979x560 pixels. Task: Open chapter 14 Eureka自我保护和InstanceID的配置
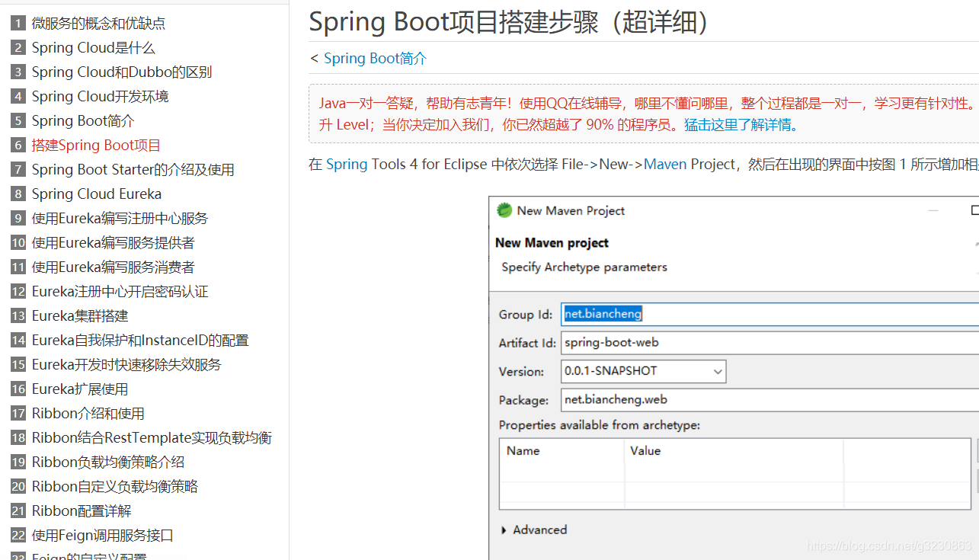[140, 341]
